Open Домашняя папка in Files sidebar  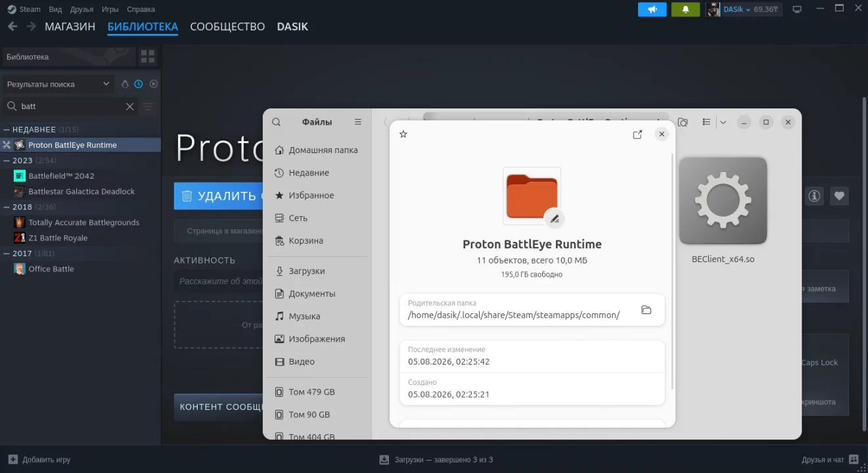point(317,150)
